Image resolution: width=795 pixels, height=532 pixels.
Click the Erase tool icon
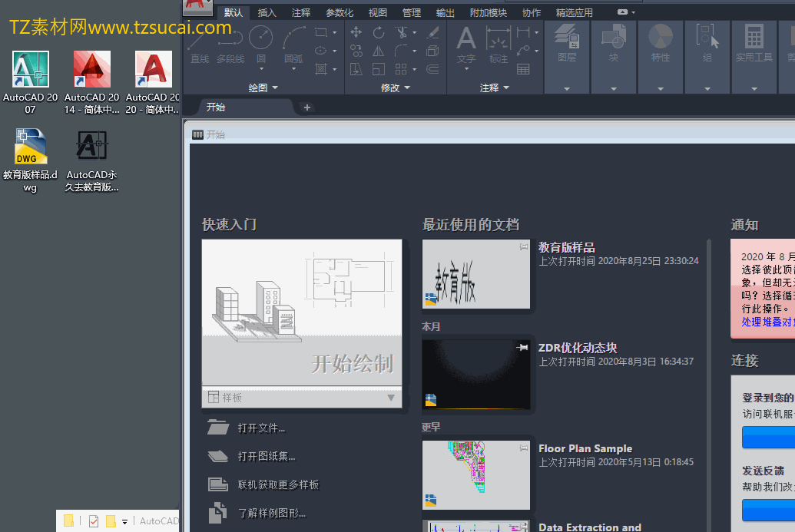(432, 32)
